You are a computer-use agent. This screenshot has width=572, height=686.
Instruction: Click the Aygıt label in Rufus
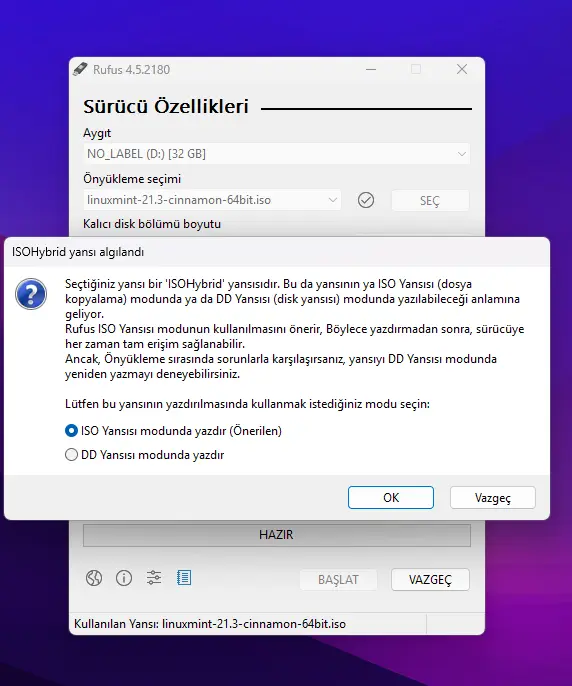point(97,133)
